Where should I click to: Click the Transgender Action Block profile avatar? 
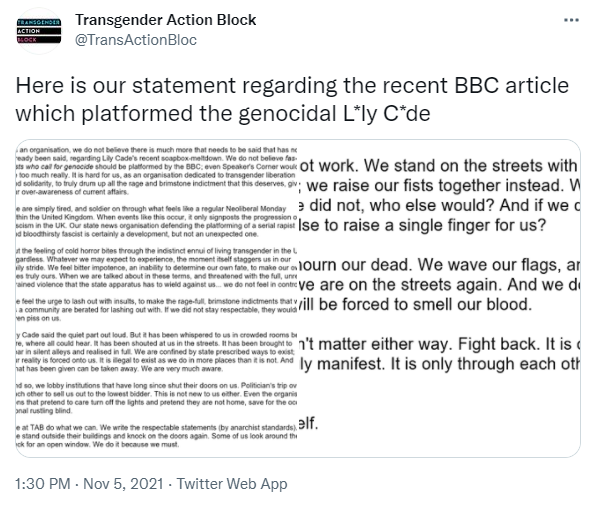pyautogui.click(x=39, y=31)
